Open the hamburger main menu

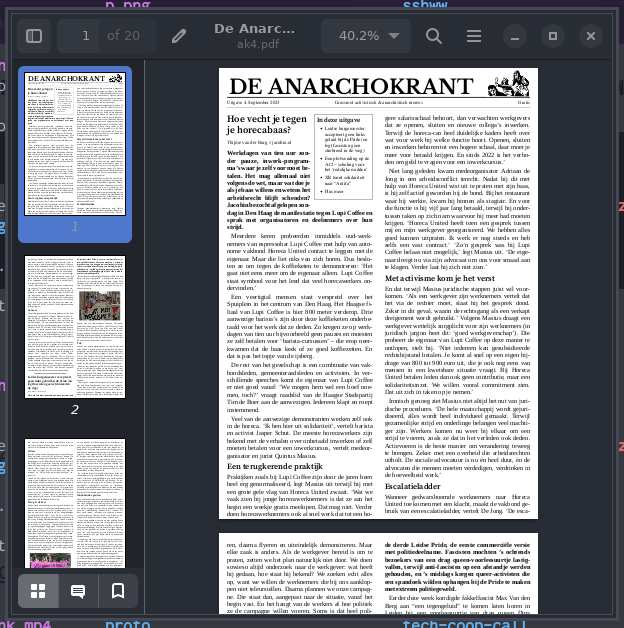coord(474,36)
